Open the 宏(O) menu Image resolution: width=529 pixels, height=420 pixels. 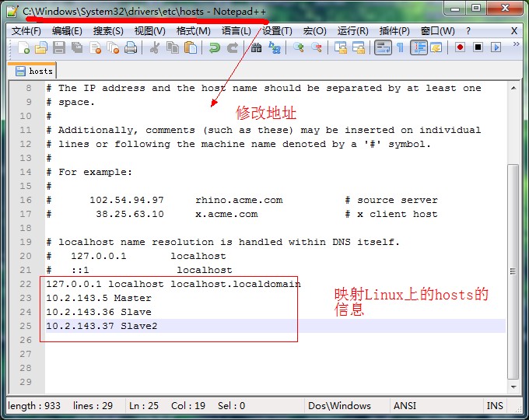click(314, 31)
